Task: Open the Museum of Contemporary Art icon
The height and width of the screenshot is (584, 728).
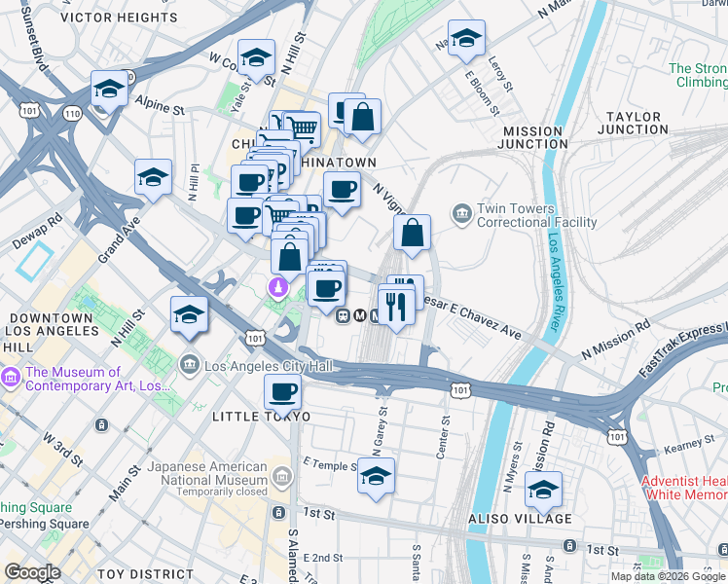Action: click(10, 377)
